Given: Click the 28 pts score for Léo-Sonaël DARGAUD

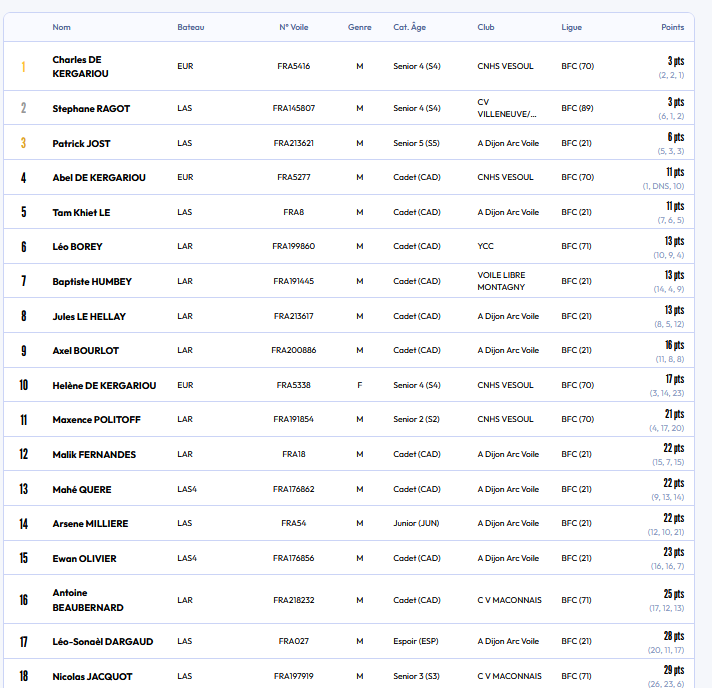Looking at the screenshot, I should point(673,636).
